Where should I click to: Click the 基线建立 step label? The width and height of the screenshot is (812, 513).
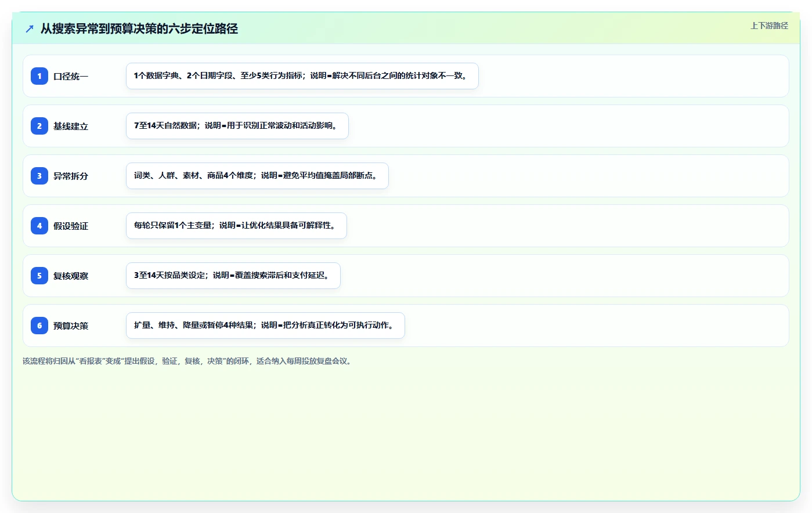point(71,126)
